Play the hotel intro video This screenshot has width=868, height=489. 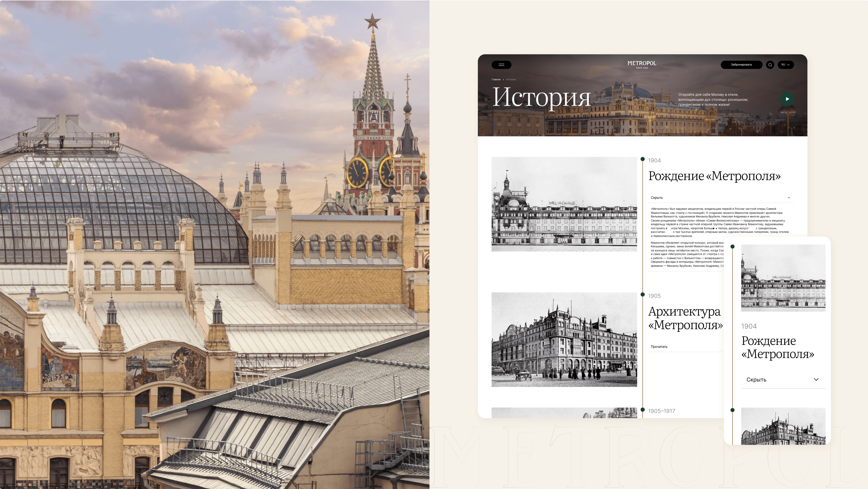tap(787, 99)
